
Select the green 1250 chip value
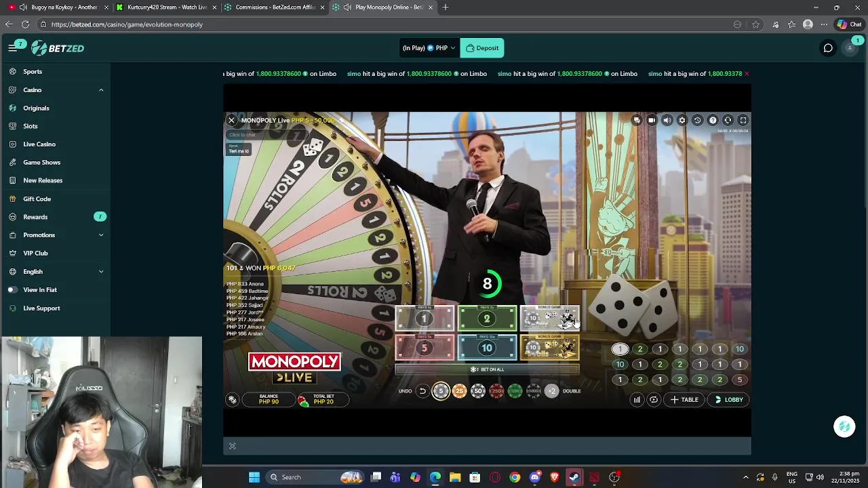click(x=515, y=391)
